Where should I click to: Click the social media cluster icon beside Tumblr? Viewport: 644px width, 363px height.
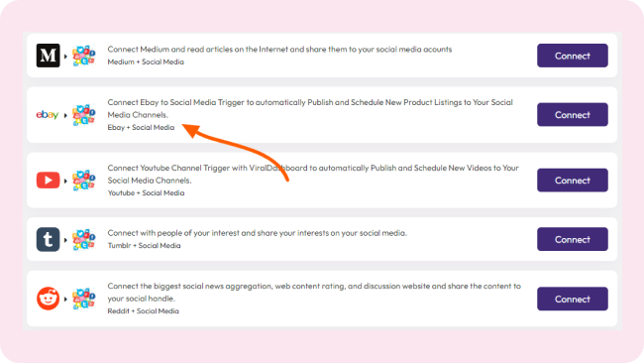[84, 239]
